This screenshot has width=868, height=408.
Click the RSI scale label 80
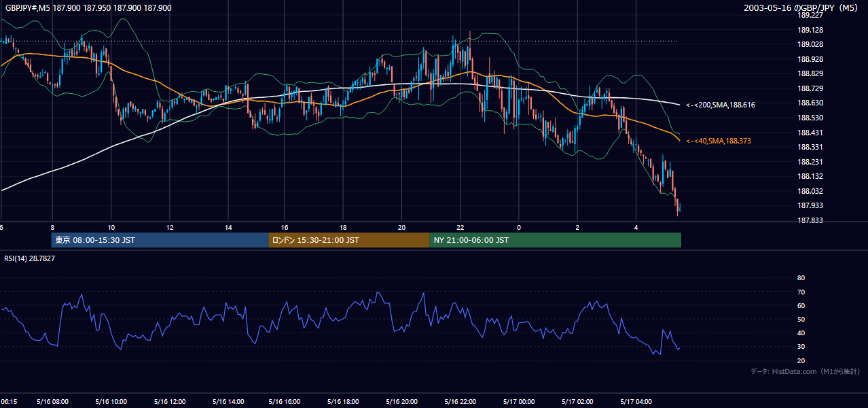click(x=801, y=278)
